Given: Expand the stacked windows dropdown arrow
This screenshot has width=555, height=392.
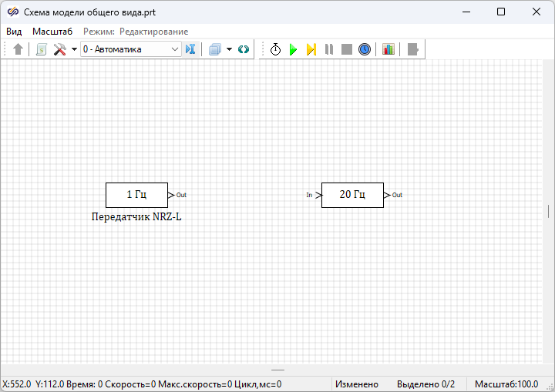Looking at the screenshot, I should (229, 49).
